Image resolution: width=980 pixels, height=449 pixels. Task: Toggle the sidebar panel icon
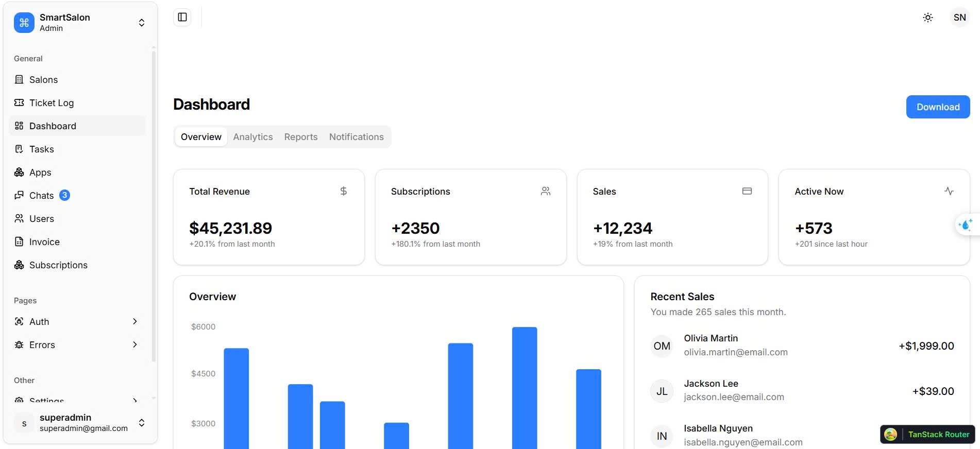(182, 17)
